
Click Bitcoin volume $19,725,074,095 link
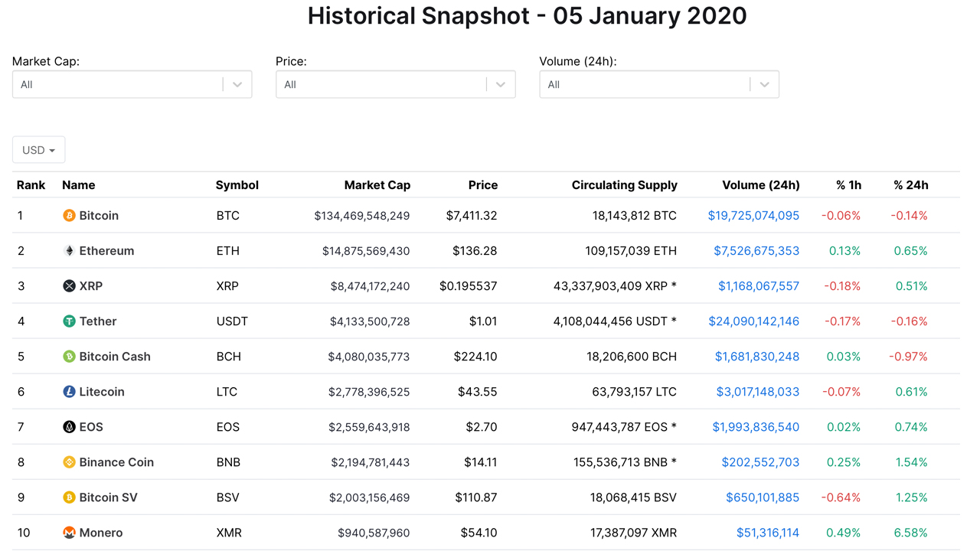point(753,216)
